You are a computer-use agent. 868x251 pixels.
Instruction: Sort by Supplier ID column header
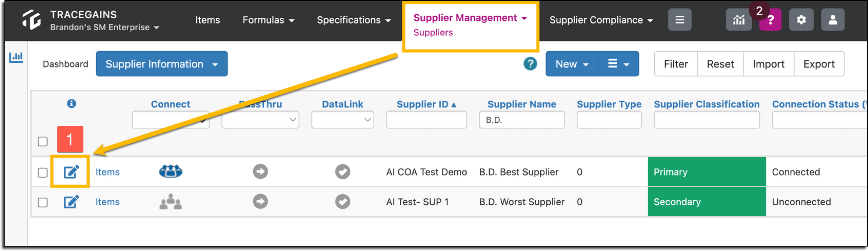tap(426, 104)
